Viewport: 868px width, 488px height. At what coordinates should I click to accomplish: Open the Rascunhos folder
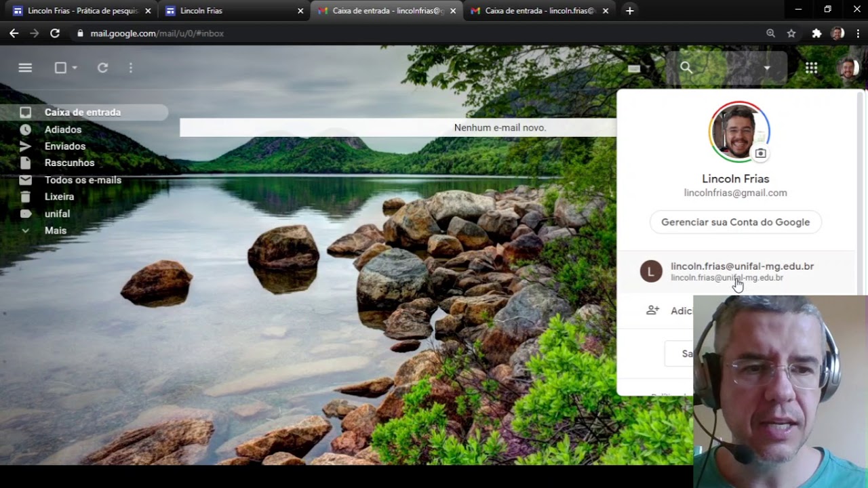pyautogui.click(x=69, y=163)
